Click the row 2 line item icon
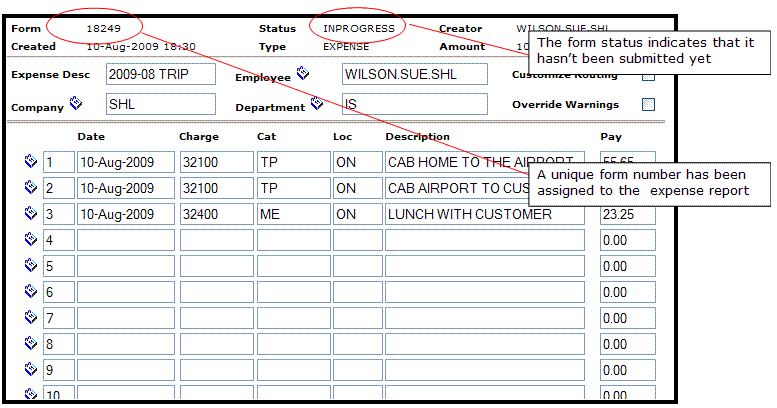777x408 pixels. (30, 187)
